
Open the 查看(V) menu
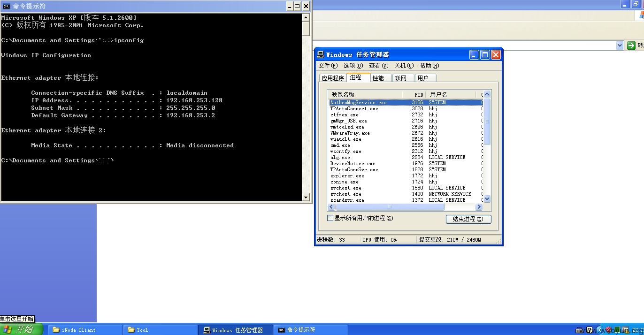[378, 66]
